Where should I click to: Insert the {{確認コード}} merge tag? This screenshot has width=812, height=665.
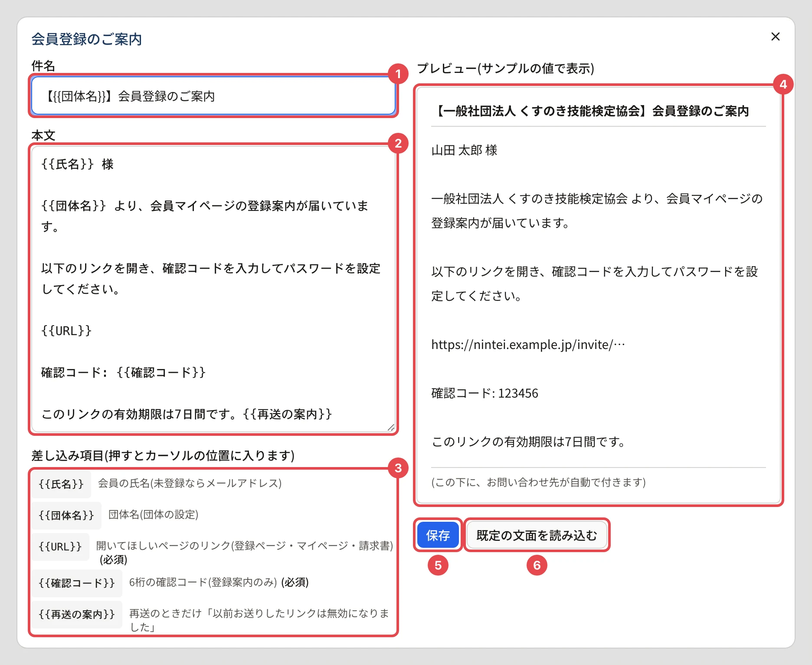pyautogui.click(x=77, y=583)
